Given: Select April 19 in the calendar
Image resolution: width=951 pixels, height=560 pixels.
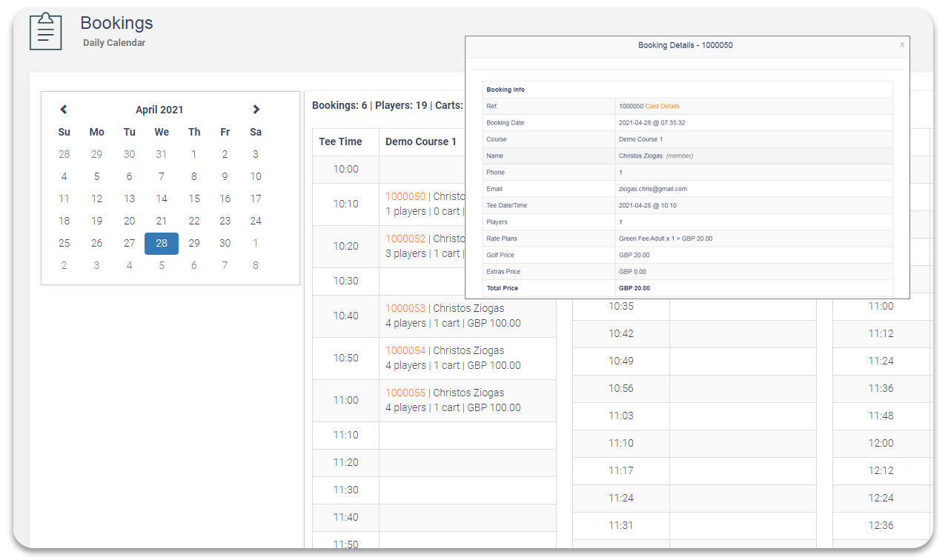Looking at the screenshot, I should 96,221.
